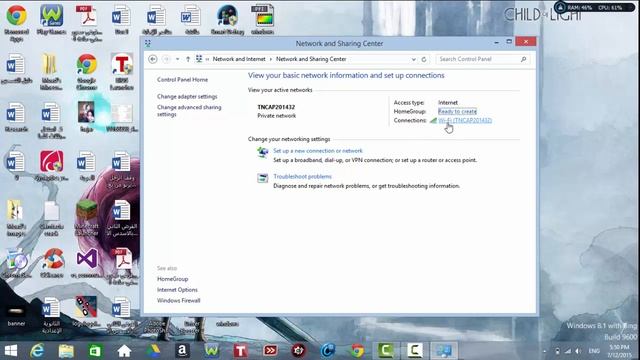The image size is (640, 360).
Task: Open File Explorer from the taskbar
Action: point(66,351)
